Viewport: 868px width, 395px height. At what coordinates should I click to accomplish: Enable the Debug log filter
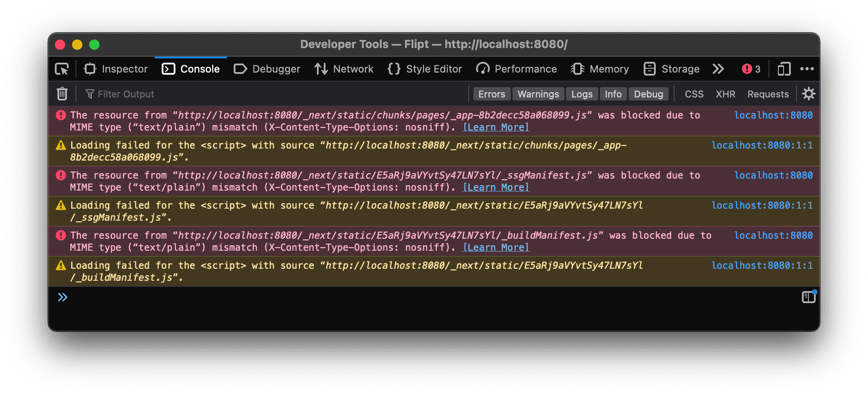(x=648, y=94)
